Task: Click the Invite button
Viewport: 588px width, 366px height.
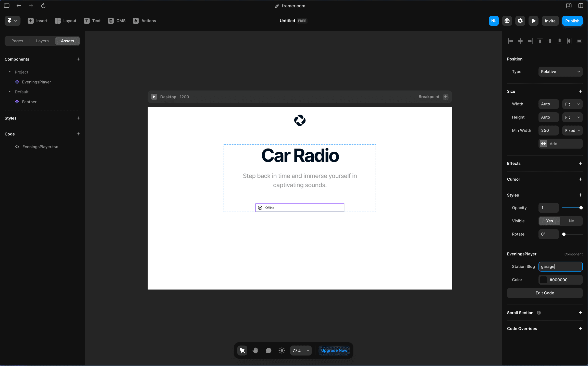Action: pyautogui.click(x=550, y=21)
